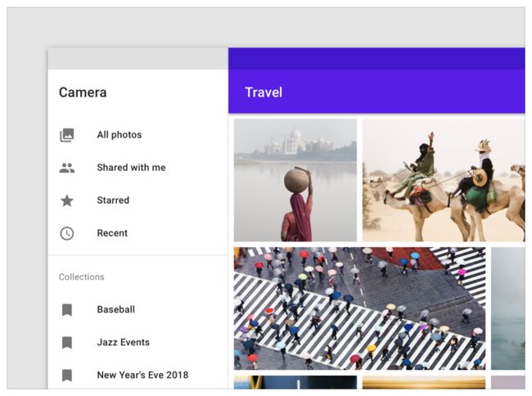Click the All photos gallery icon
Image resolution: width=532 pixels, height=396 pixels.
click(67, 135)
